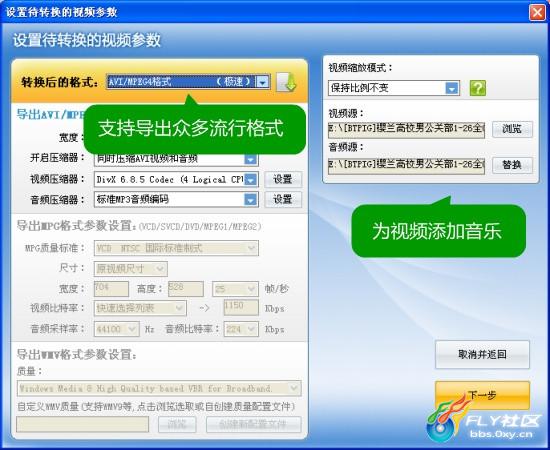Click the 取消并返回 button
Viewport: 550px width, 450px height.
click(x=482, y=354)
